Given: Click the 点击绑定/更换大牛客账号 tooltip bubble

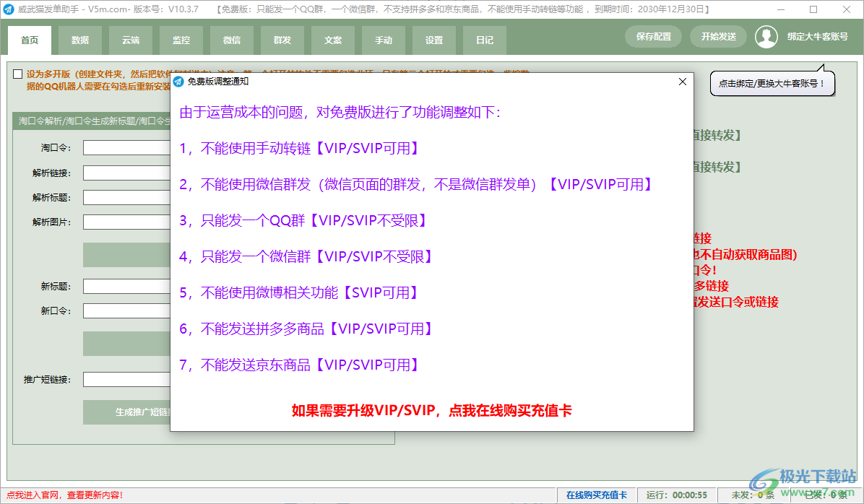Looking at the screenshot, I should tap(772, 84).
